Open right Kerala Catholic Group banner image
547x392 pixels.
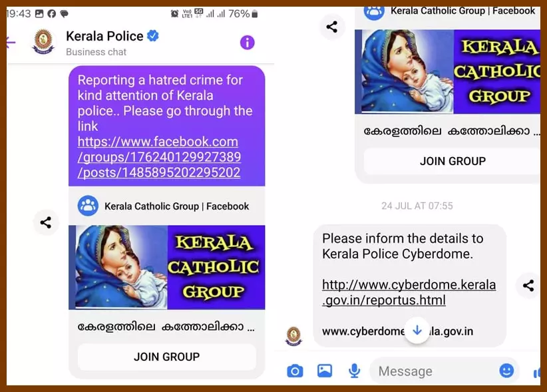[x=448, y=71]
